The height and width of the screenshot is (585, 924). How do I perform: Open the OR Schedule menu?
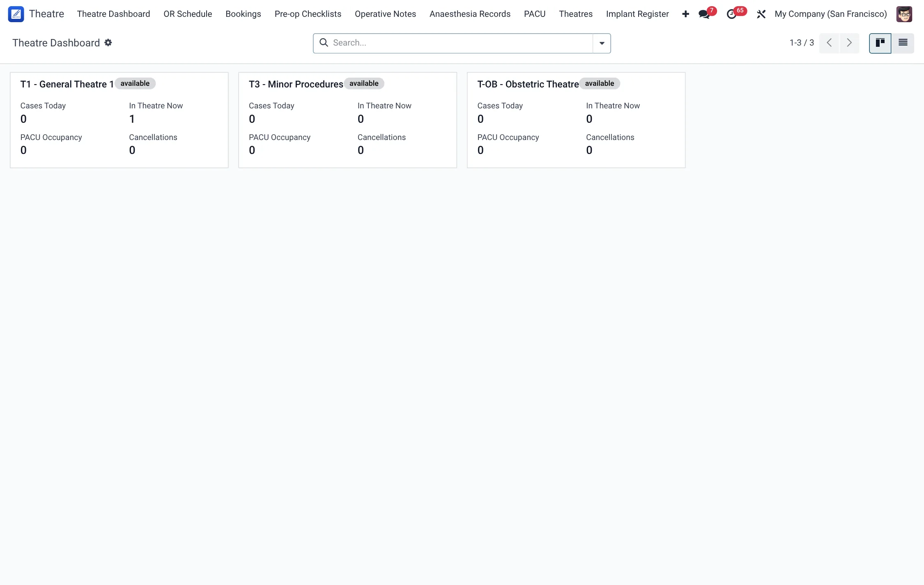click(188, 14)
